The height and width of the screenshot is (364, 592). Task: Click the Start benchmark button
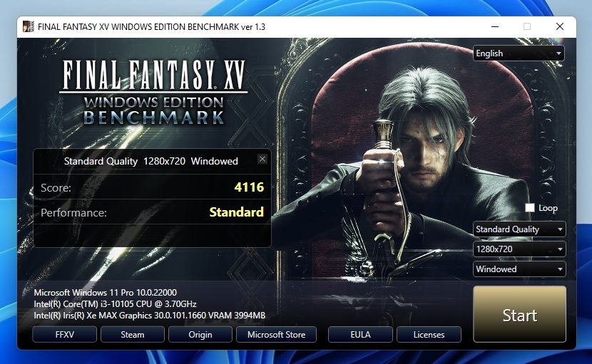click(519, 314)
